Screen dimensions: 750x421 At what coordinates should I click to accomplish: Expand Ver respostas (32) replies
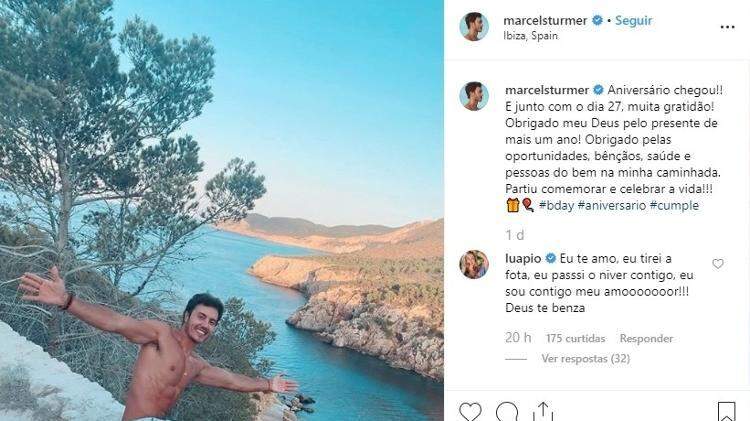click(585, 358)
